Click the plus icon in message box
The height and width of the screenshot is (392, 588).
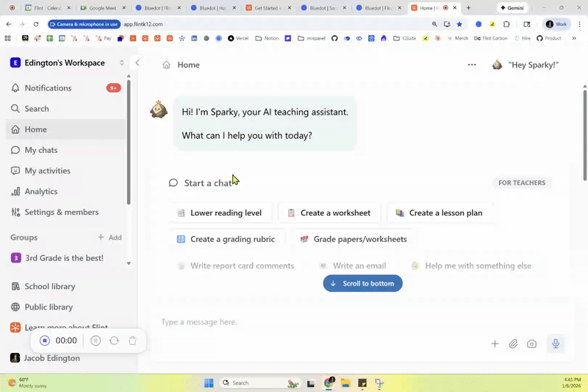coord(495,343)
